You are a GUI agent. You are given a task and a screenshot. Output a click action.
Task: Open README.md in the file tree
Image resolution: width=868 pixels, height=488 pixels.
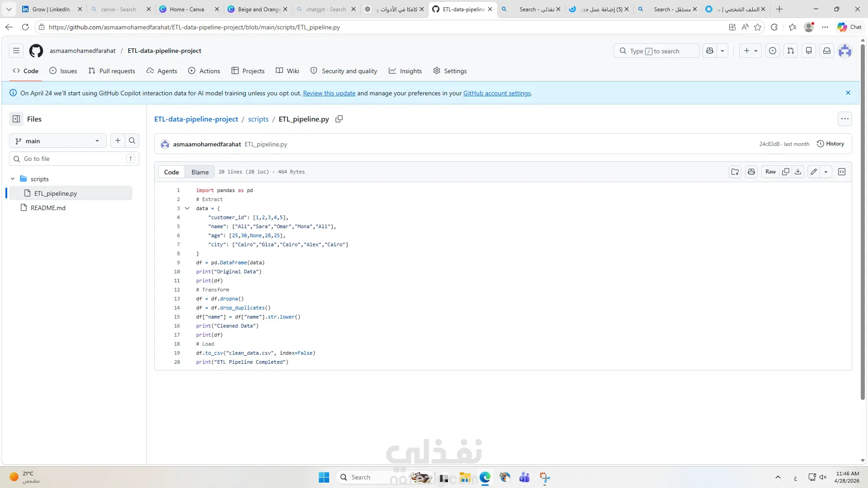(x=48, y=208)
